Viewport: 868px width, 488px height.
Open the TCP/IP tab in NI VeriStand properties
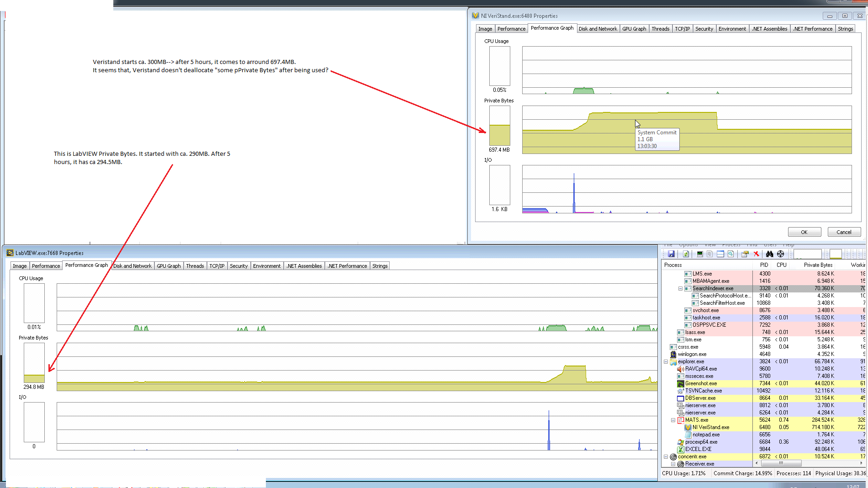click(x=683, y=29)
